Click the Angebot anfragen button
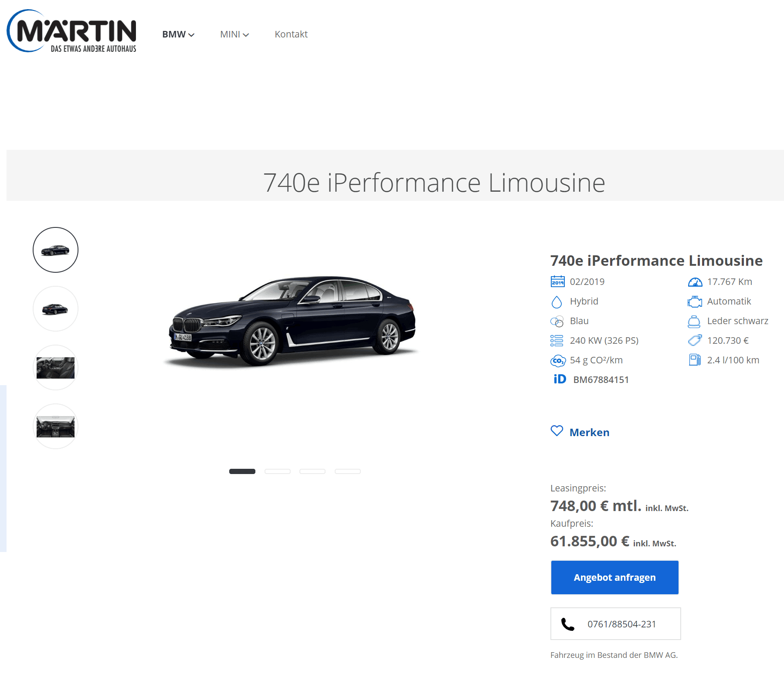The image size is (784, 674). [615, 577]
